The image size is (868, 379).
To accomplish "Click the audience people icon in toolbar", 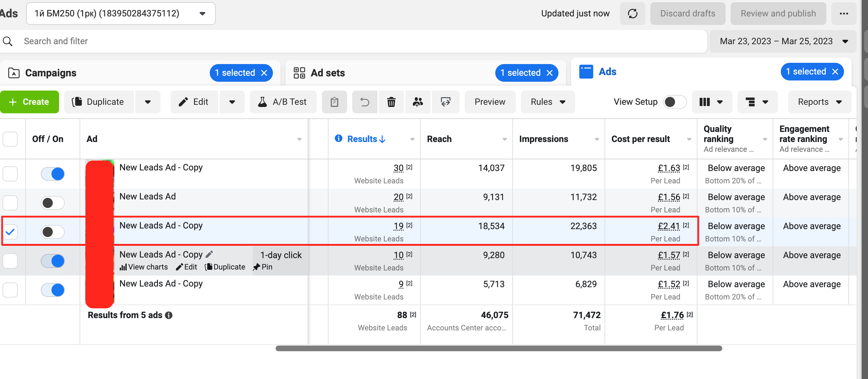I will [x=418, y=102].
